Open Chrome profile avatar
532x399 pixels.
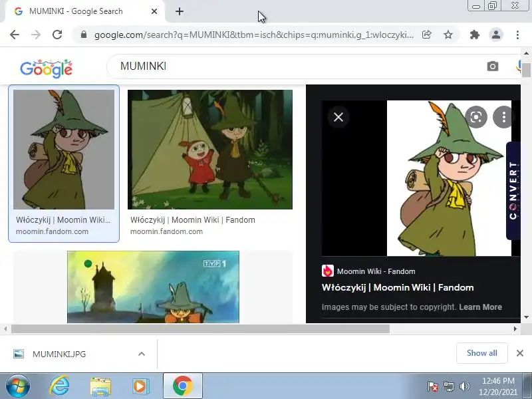[x=495, y=35]
